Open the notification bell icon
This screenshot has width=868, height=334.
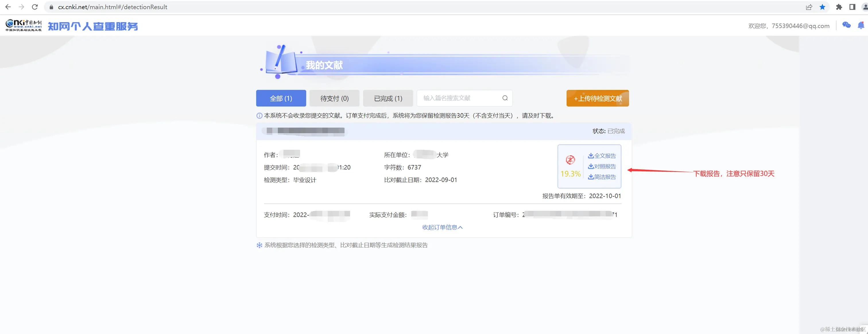tap(861, 25)
